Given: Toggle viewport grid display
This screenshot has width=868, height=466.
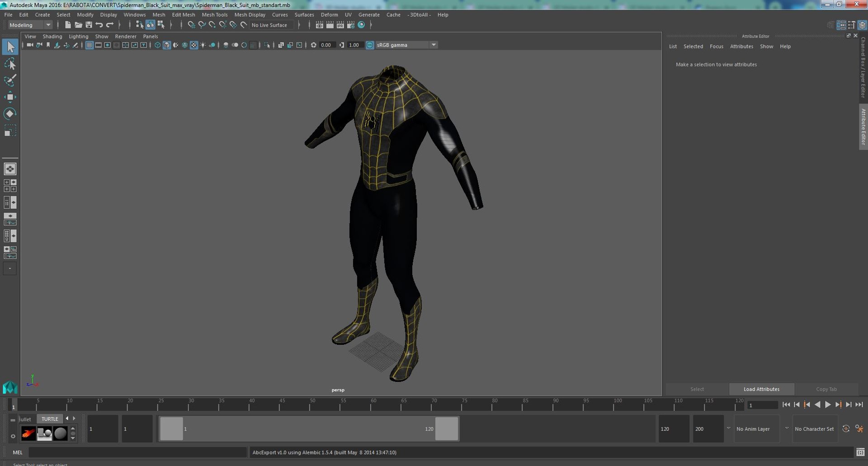Looking at the screenshot, I should point(90,45).
